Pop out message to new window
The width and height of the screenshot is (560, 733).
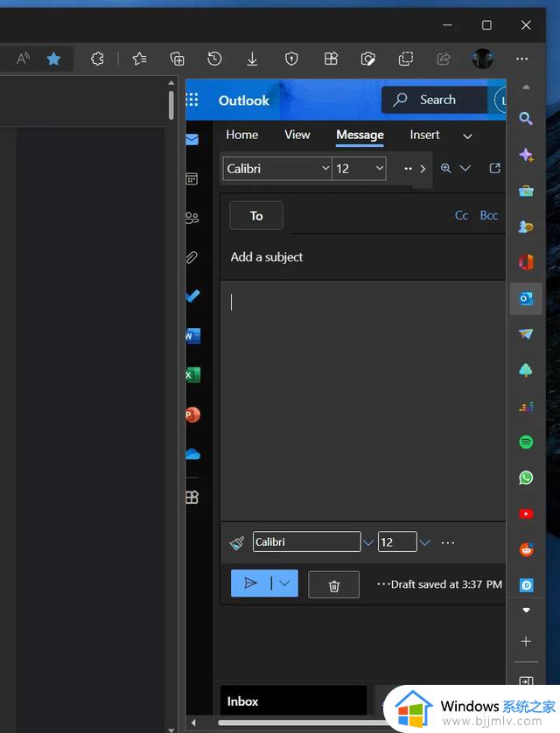click(x=494, y=168)
